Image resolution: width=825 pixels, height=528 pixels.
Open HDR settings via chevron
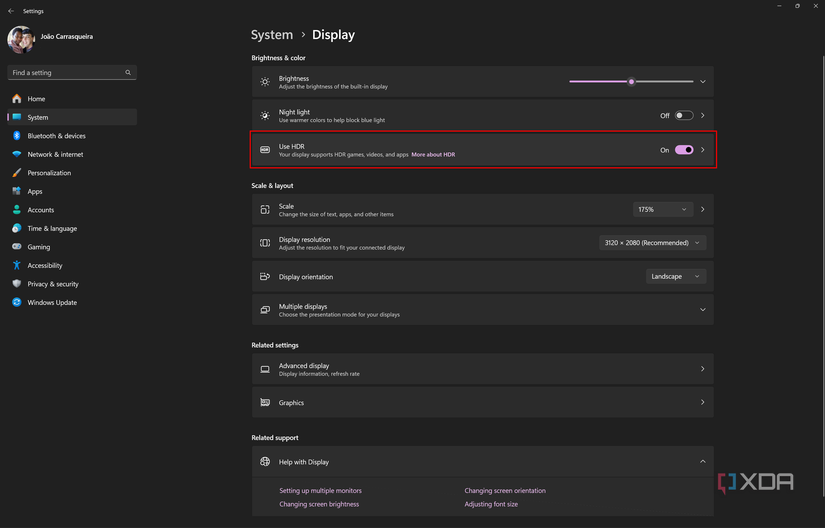point(702,150)
